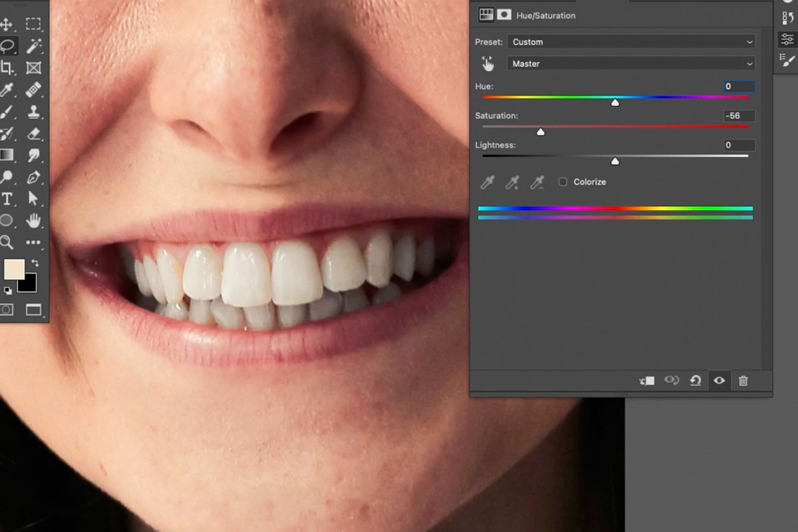This screenshot has height=532, width=798.
Task: Change the screen mode
Action: click(x=33, y=310)
